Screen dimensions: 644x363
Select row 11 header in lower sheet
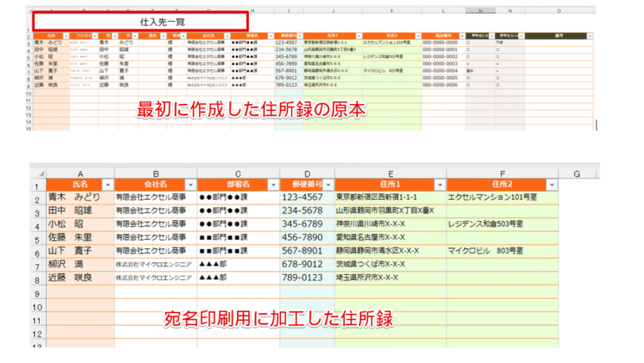[37, 320]
